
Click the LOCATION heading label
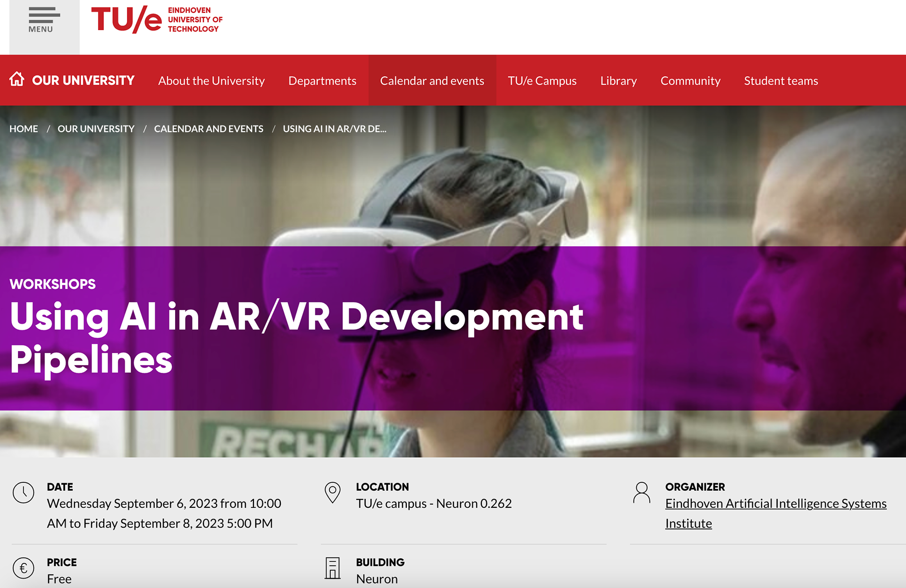point(382,487)
